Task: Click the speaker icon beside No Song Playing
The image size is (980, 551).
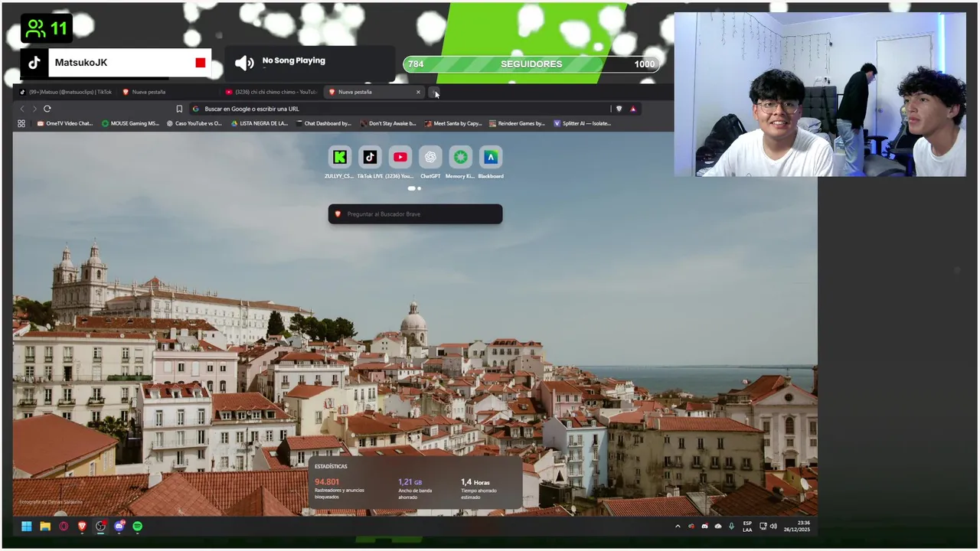Action: pos(244,63)
